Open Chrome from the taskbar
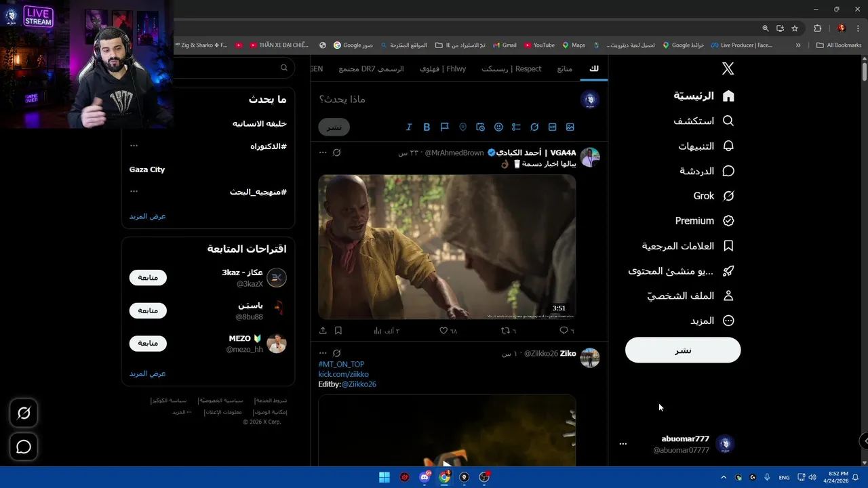 (444, 477)
